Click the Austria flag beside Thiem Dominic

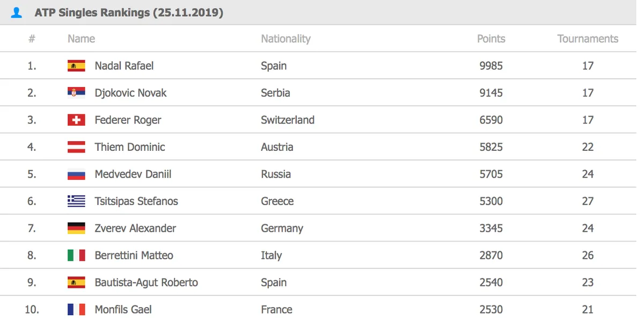(76, 147)
